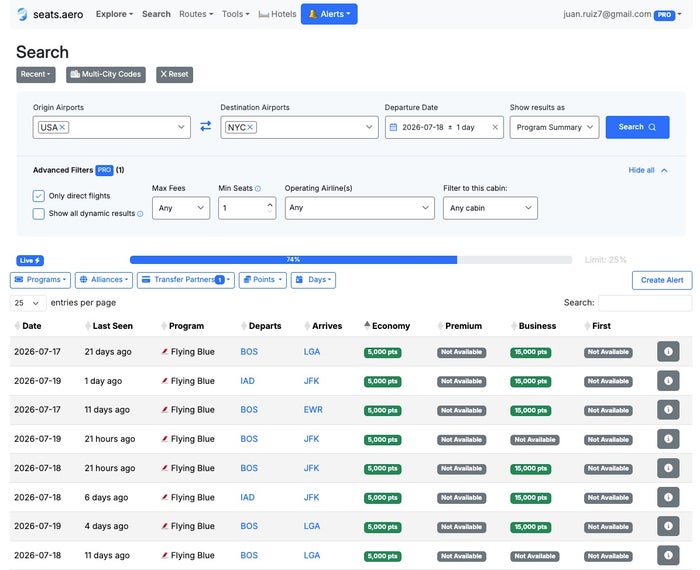Screen dimensions: 700x570
Task: Open info for IAD to JFK 2026-07-18 row
Action: 668,497
